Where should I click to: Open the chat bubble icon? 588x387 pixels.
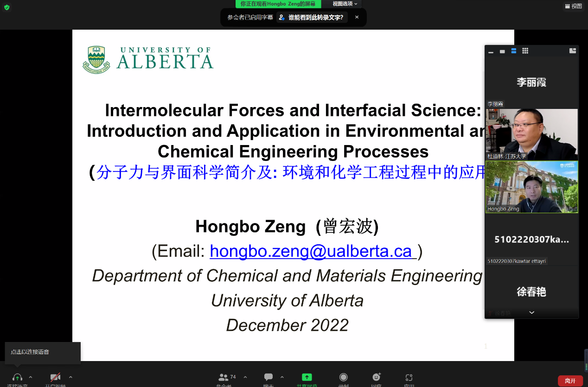click(268, 377)
